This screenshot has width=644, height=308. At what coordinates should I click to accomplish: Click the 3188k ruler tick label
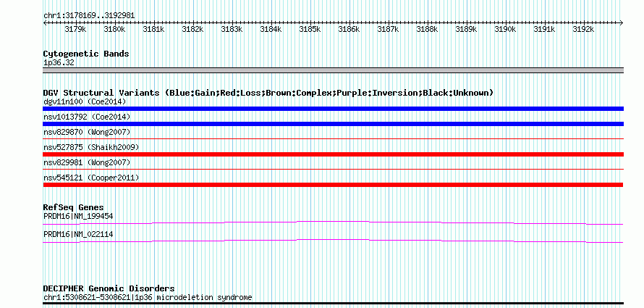pyautogui.click(x=427, y=29)
